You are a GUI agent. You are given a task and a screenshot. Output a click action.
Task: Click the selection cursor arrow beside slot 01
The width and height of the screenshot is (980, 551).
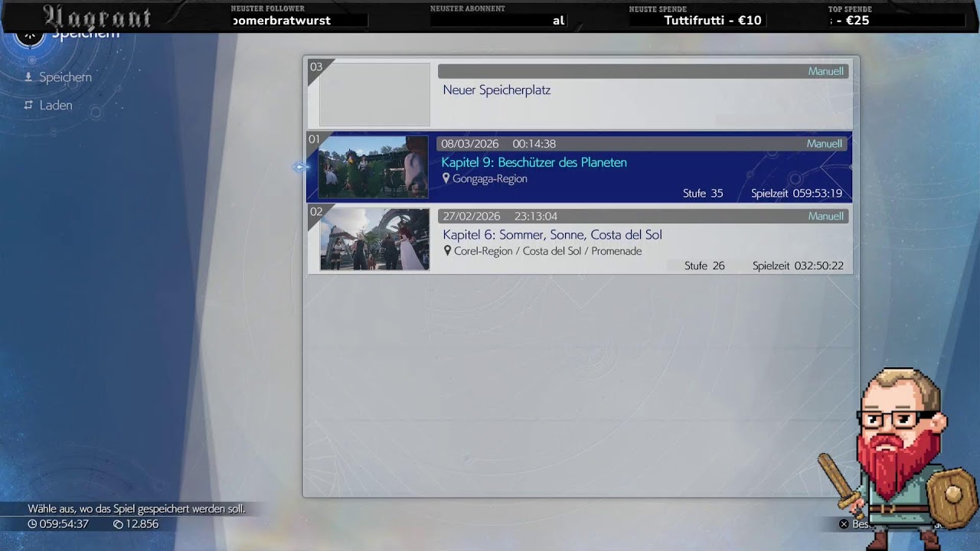[301, 167]
